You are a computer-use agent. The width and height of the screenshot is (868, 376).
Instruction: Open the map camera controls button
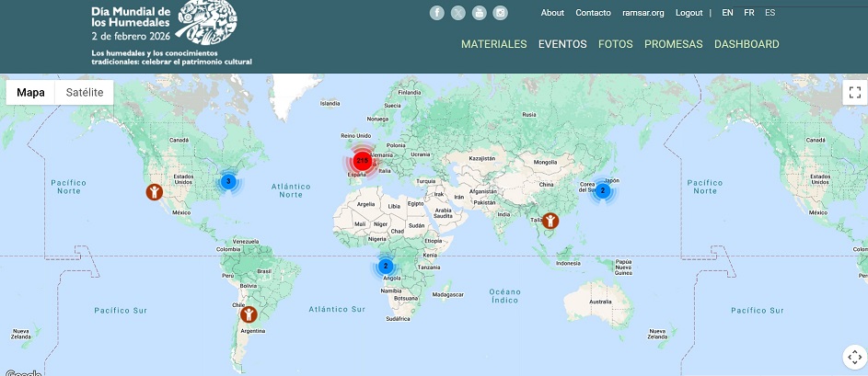pos(855,357)
